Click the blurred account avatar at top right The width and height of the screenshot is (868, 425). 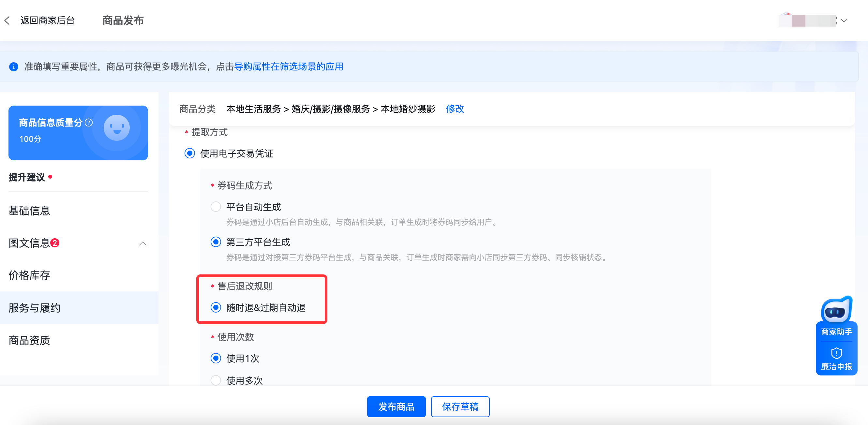point(807,21)
